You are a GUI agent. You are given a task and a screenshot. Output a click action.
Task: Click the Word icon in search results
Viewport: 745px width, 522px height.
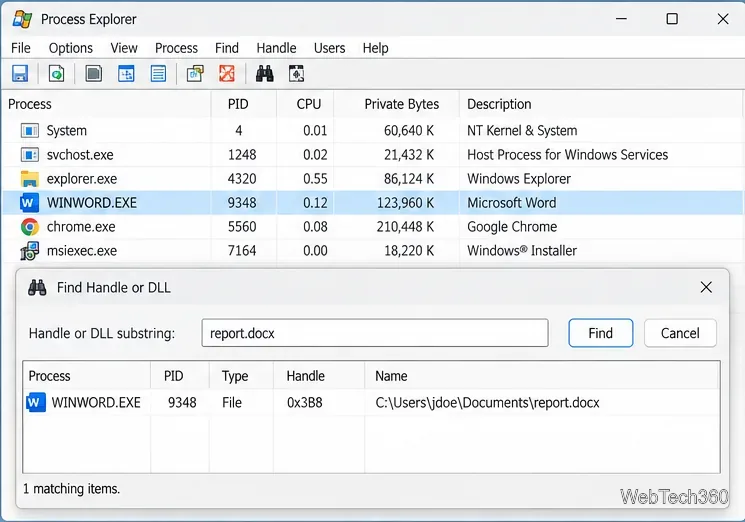pos(36,402)
